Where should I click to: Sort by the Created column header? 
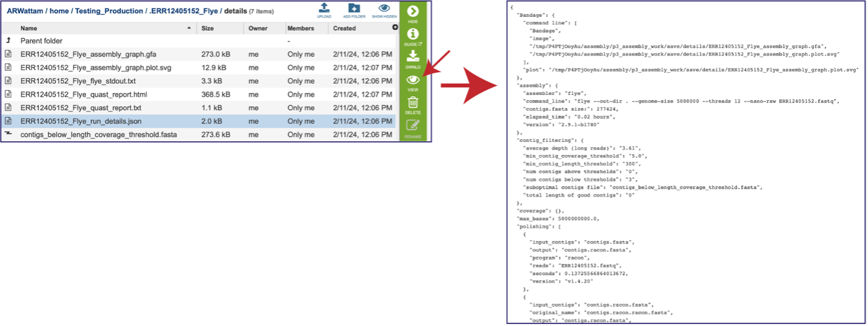coord(344,28)
